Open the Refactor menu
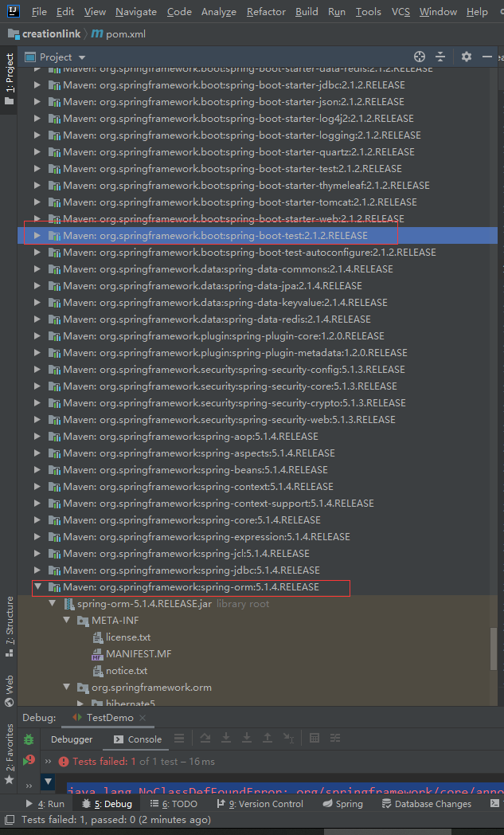 click(266, 11)
